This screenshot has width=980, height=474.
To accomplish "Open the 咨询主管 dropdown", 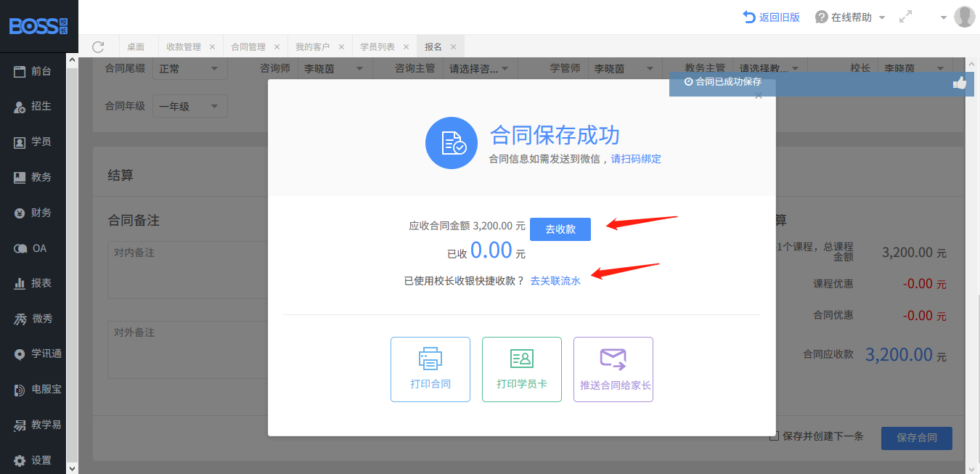I will click(x=480, y=69).
